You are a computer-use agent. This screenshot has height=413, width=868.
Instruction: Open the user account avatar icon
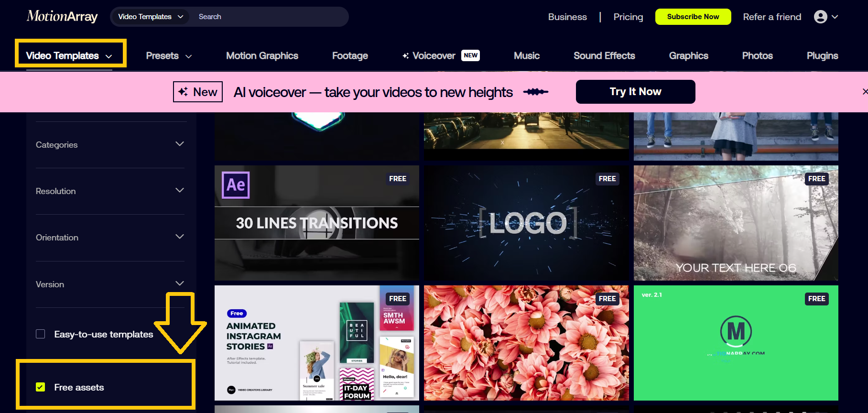(x=820, y=17)
